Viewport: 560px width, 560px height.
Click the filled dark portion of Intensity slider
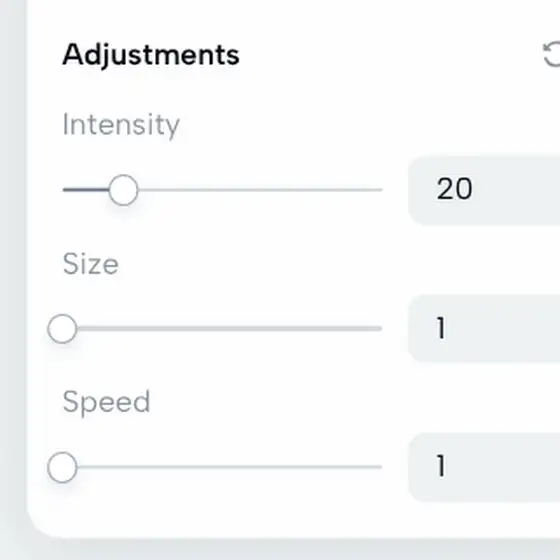[x=86, y=190]
